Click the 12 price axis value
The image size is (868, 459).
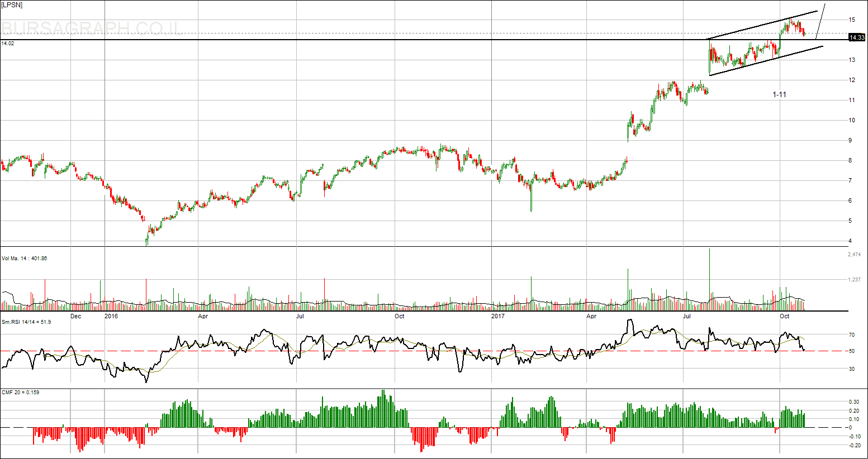point(852,80)
